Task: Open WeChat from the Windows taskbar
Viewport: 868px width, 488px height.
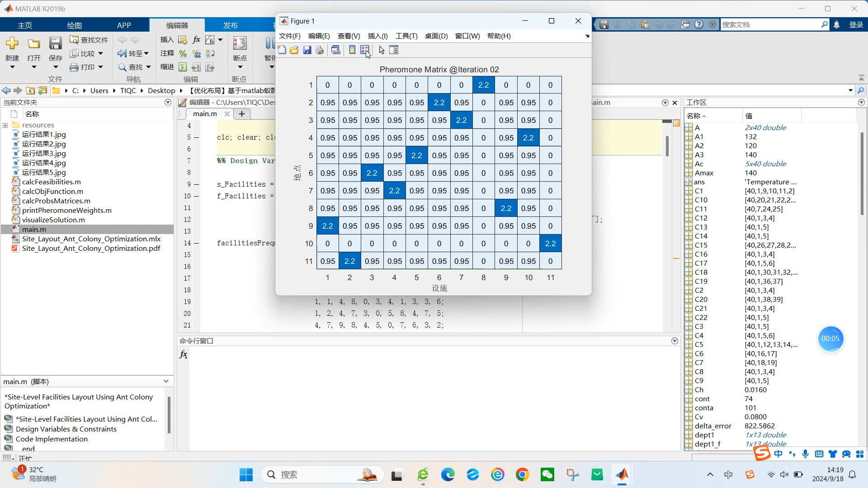Action: pyautogui.click(x=547, y=474)
